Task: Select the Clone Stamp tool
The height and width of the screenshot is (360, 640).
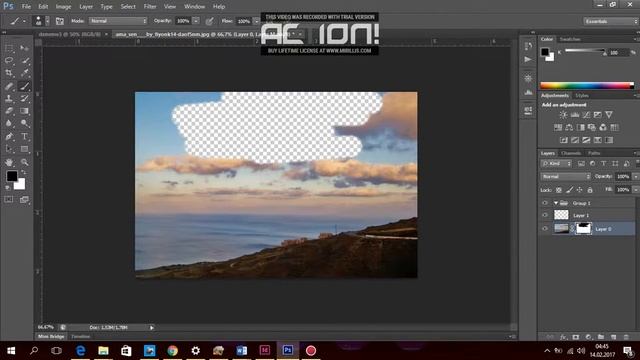Action: pos(9,98)
